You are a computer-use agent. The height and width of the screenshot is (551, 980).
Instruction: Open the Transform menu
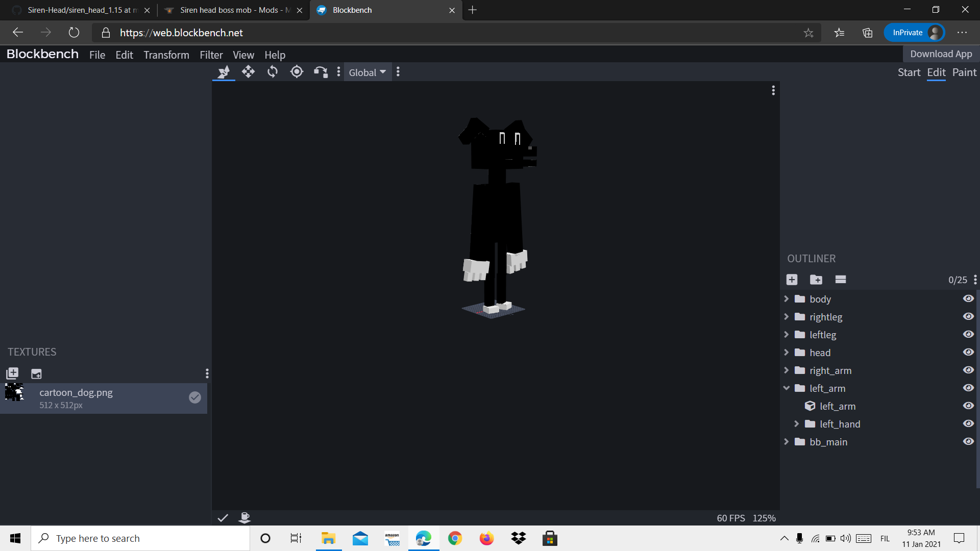point(166,55)
